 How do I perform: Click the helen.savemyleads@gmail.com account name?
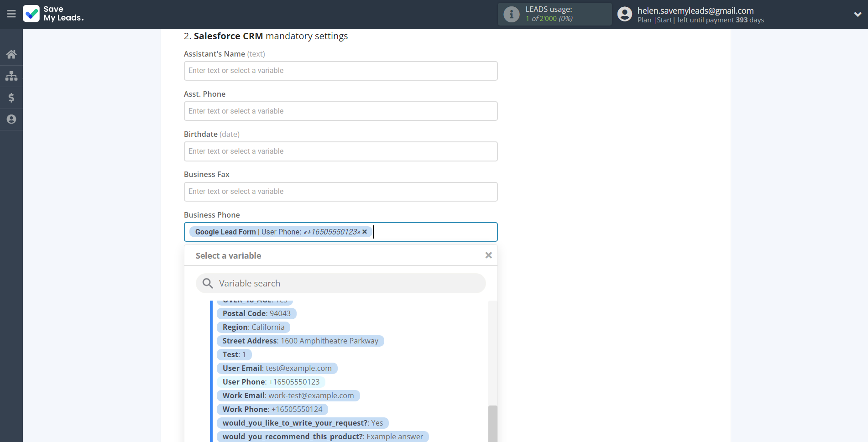(695, 10)
